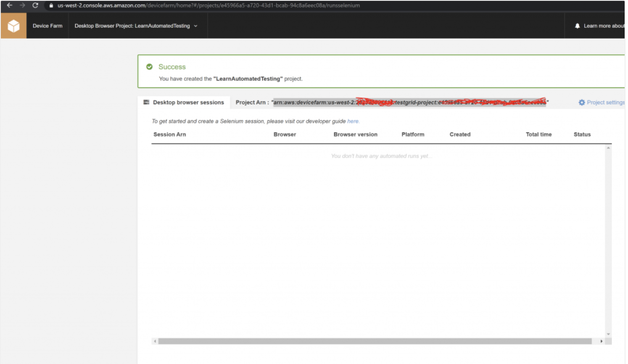Select the Desktop browser sessions tab
Viewport: 628px width, 364px height.
(184, 102)
